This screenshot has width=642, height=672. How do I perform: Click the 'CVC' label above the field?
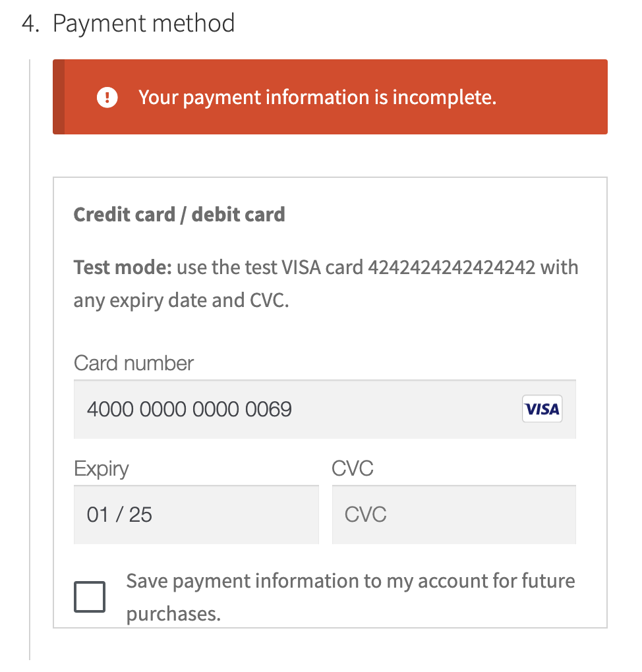[353, 468]
